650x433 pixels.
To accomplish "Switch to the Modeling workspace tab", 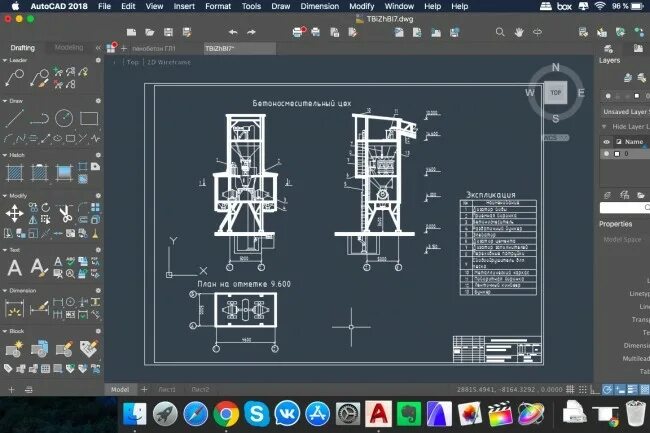I will coord(69,48).
